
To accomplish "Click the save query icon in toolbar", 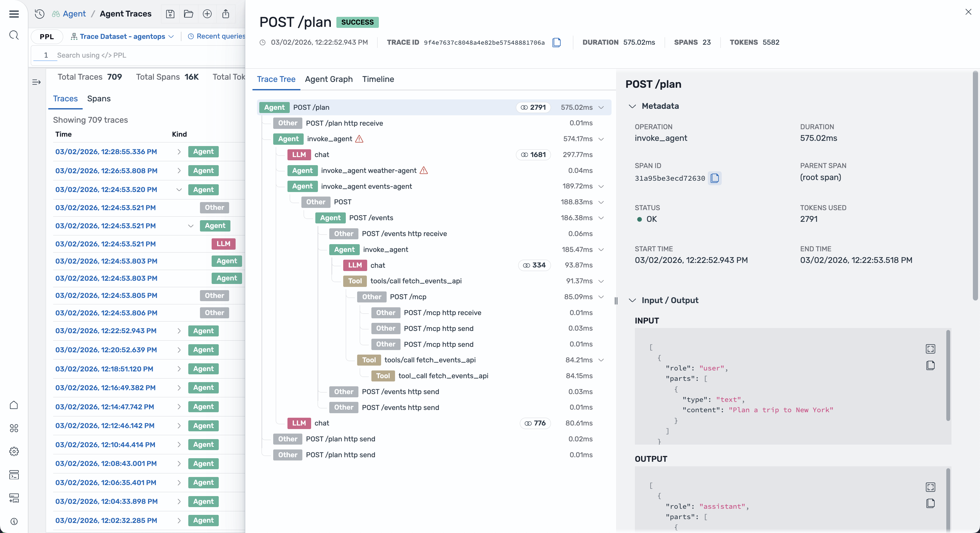I will click(x=170, y=14).
